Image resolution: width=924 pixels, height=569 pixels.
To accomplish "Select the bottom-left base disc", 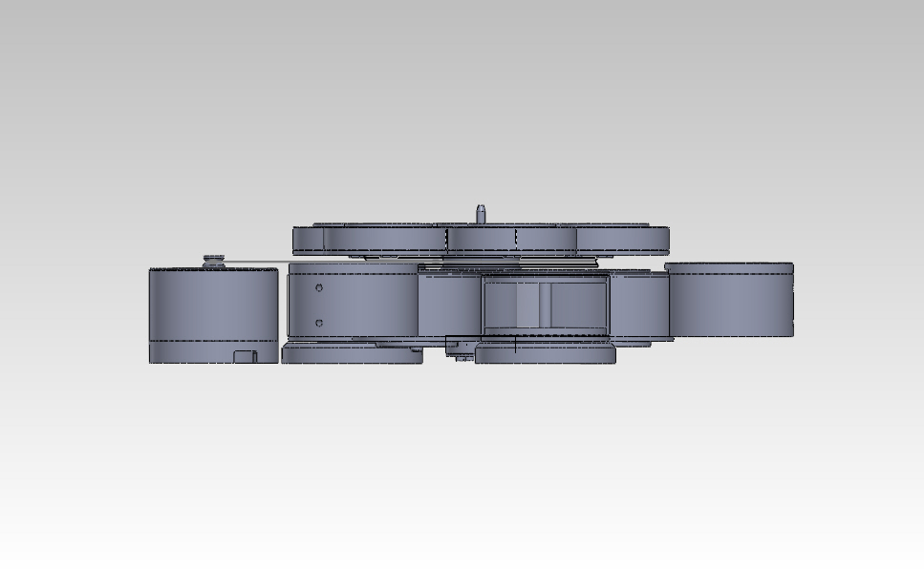I will click(x=352, y=354).
